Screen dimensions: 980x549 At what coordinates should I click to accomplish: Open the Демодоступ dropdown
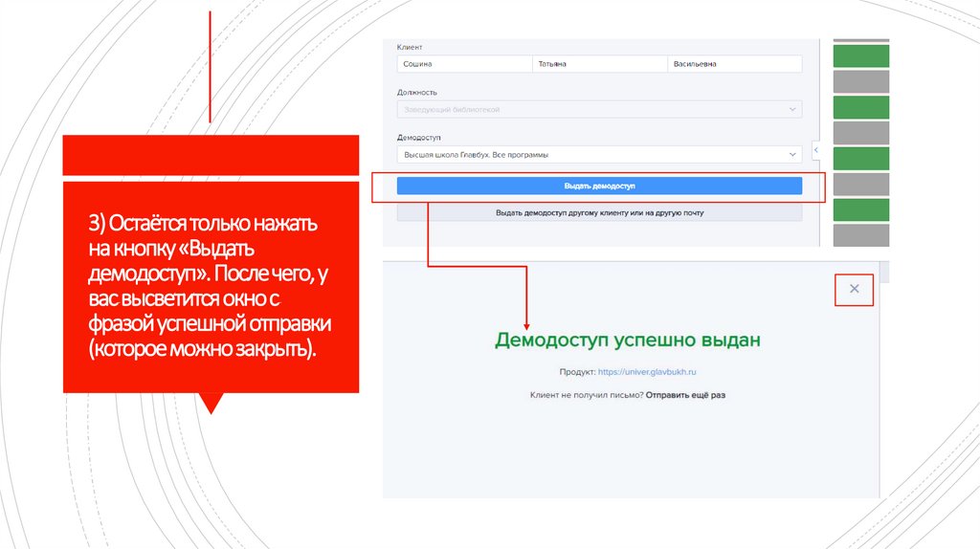click(x=599, y=155)
